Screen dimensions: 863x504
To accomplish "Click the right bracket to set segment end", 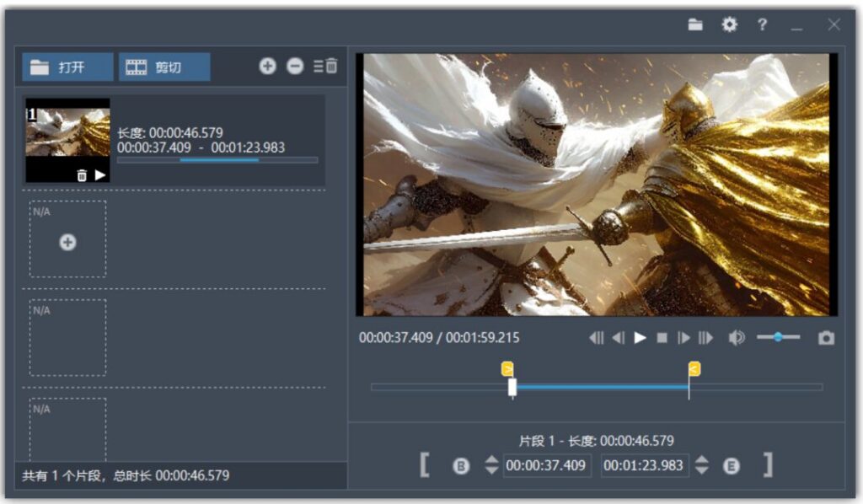I will pyautogui.click(x=769, y=465).
